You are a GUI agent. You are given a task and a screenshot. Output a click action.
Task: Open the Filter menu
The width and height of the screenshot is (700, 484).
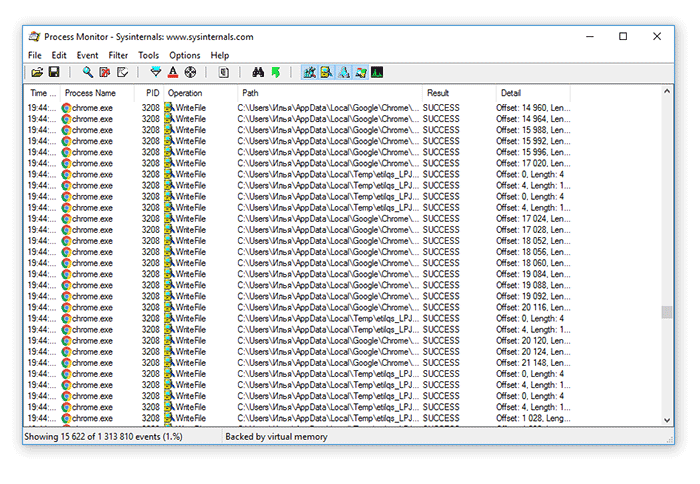tap(118, 55)
